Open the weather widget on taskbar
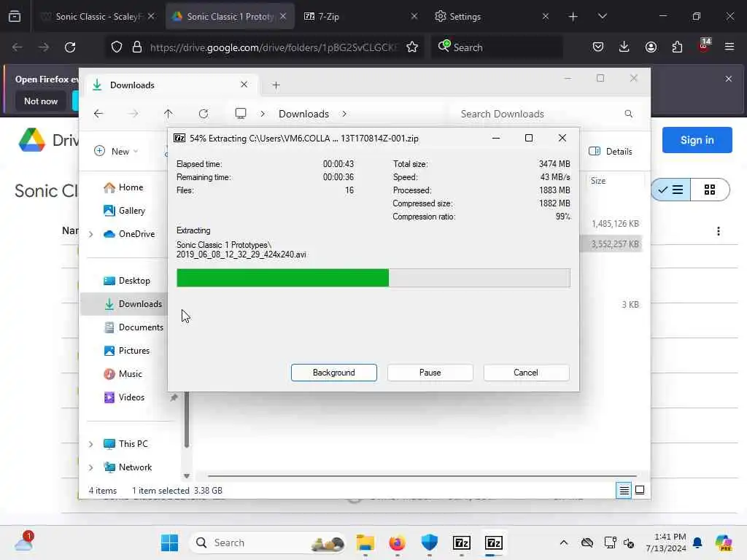747x560 pixels. [24, 542]
